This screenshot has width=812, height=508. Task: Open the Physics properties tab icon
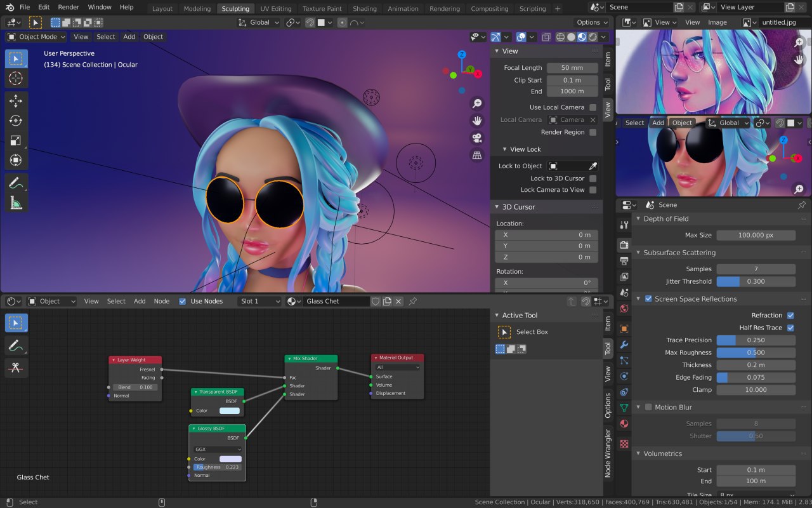point(624,377)
